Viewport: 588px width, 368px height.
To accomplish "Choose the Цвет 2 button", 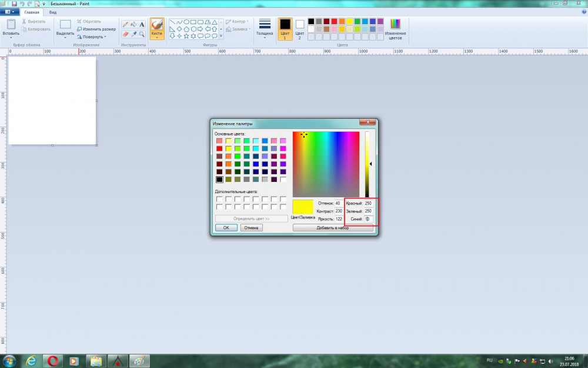I will [x=299, y=28].
